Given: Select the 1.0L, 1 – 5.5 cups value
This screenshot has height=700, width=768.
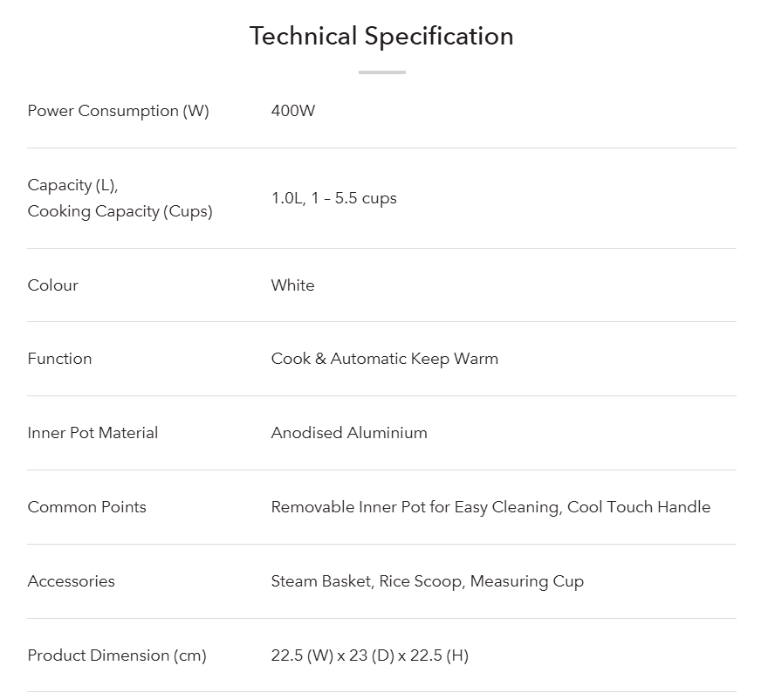Looking at the screenshot, I should click(x=333, y=198).
